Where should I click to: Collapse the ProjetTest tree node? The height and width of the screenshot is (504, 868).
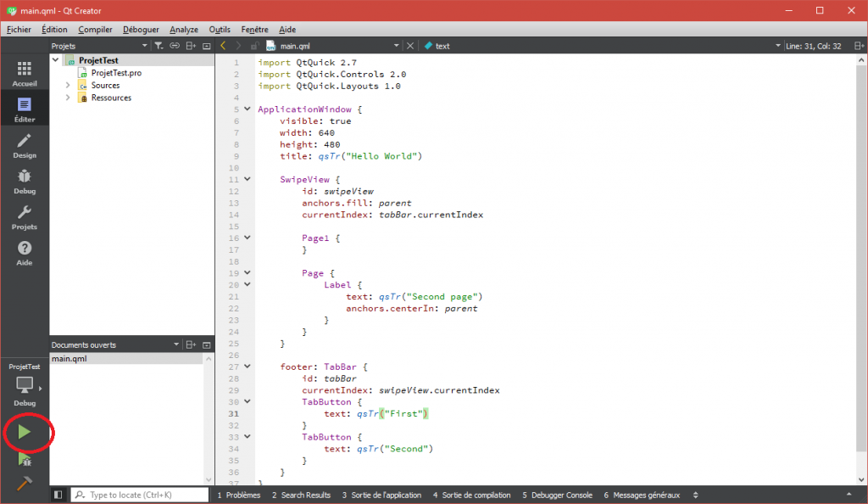click(55, 59)
